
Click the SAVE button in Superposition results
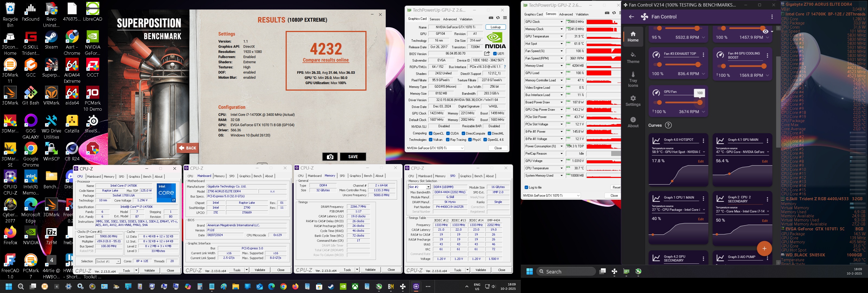click(353, 157)
